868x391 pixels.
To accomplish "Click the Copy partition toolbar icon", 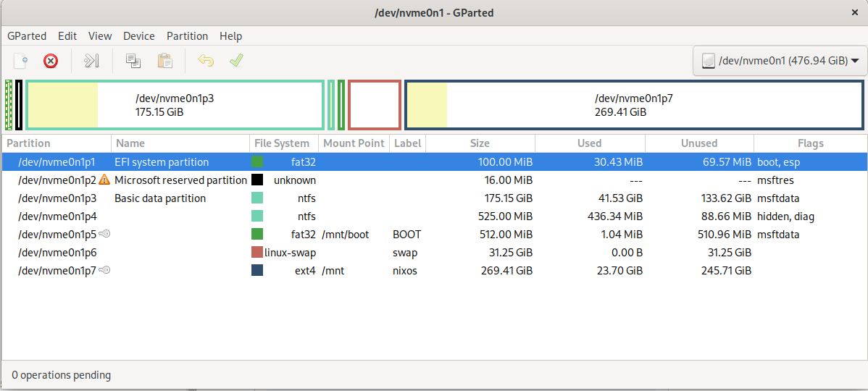I will pos(133,60).
